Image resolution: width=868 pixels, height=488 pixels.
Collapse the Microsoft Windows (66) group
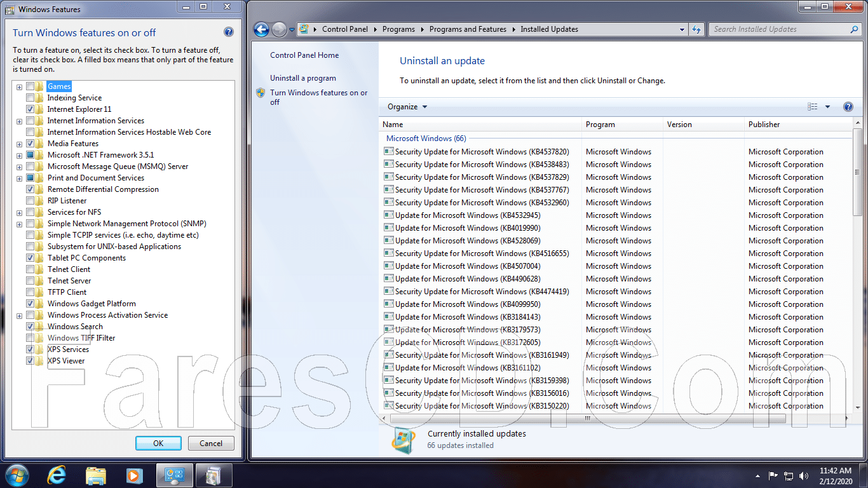coord(426,139)
